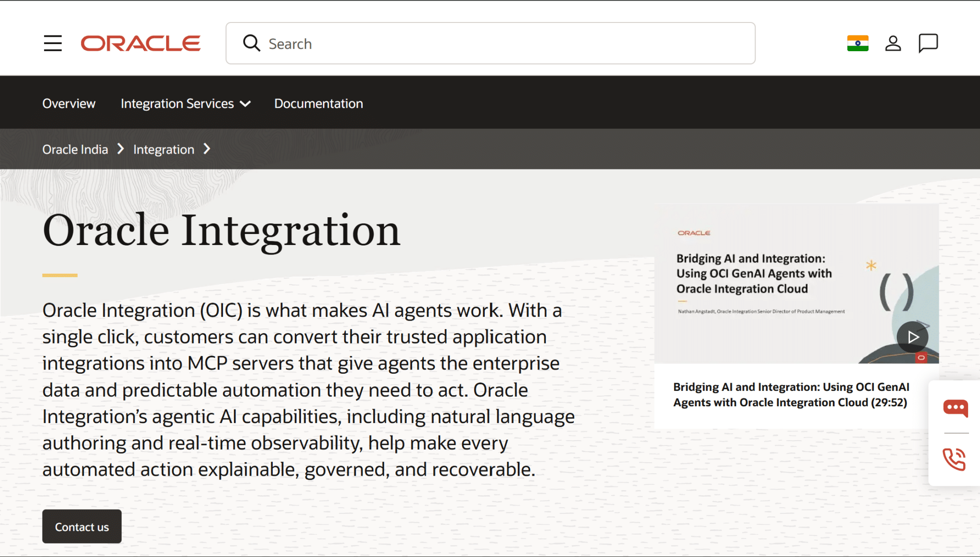Go to the Overview tab
The image size is (980, 557).
[69, 103]
